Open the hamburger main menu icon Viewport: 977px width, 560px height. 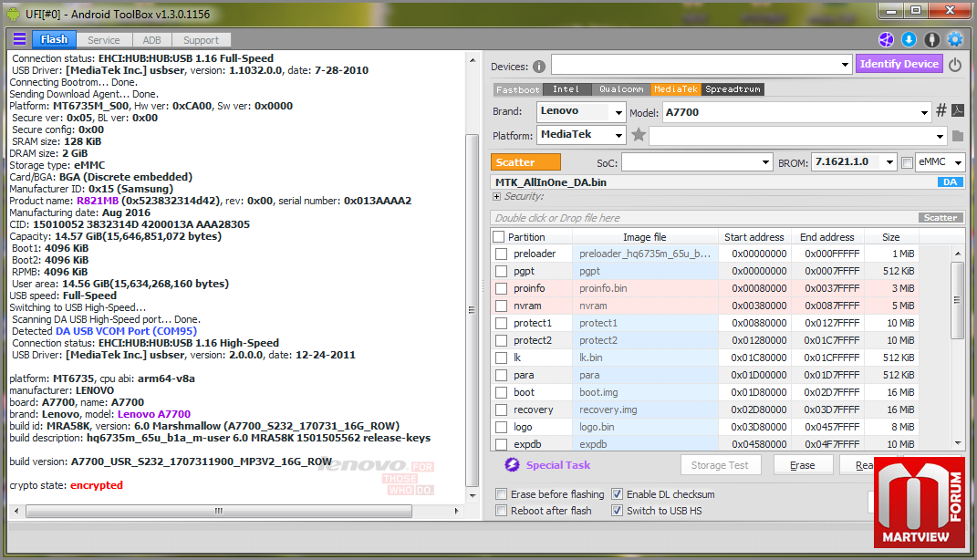tap(20, 39)
